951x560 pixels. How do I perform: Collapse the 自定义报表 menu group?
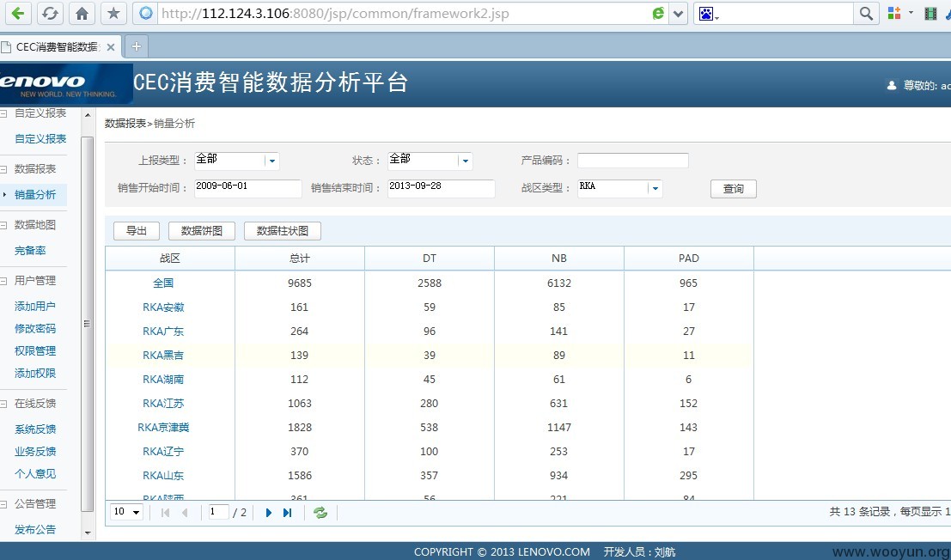click(x=3, y=113)
